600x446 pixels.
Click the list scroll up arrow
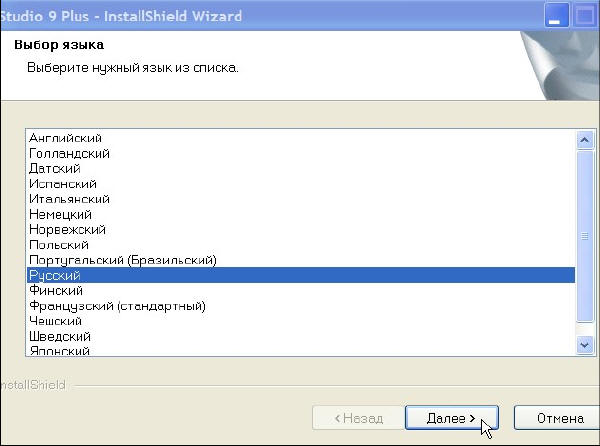point(586,140)
